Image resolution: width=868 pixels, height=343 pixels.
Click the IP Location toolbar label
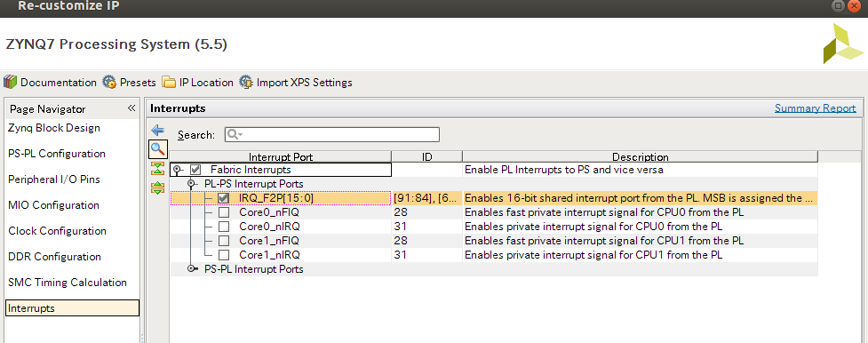pos(206,83)
